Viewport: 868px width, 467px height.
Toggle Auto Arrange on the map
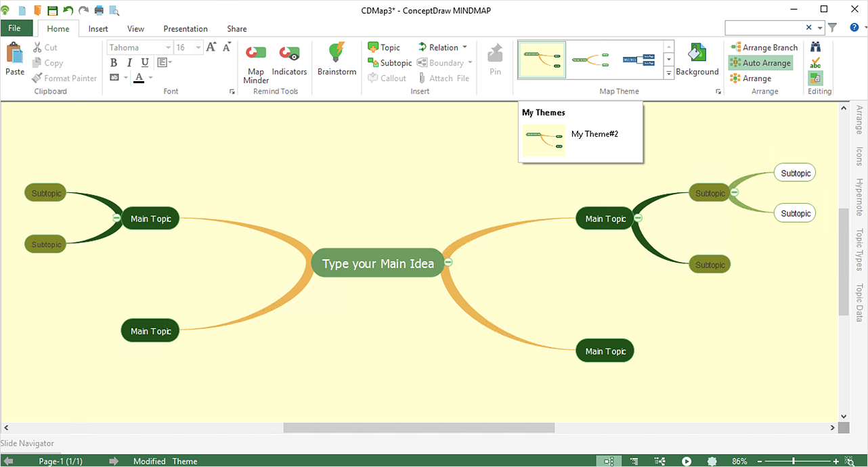pos(760,63)
